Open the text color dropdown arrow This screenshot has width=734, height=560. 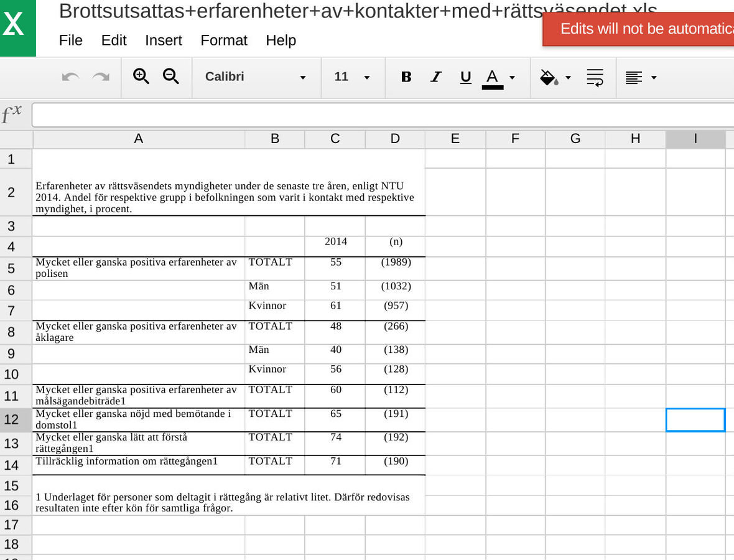[512, 78]
